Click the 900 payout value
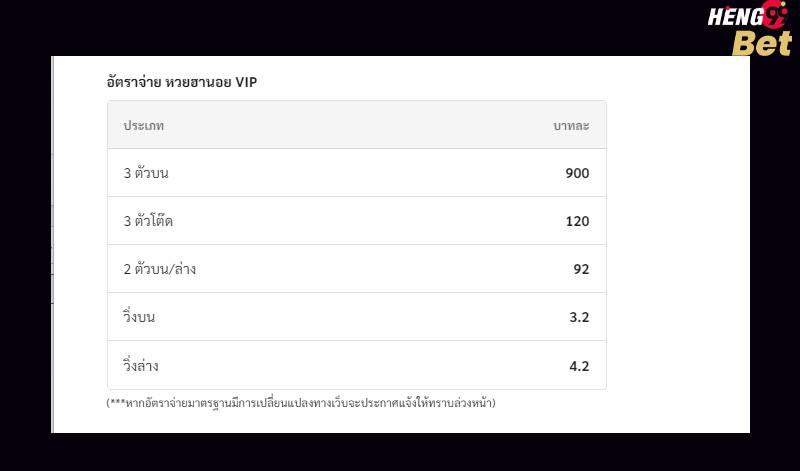Screen dimensions: 800x471 pos(577,173)
